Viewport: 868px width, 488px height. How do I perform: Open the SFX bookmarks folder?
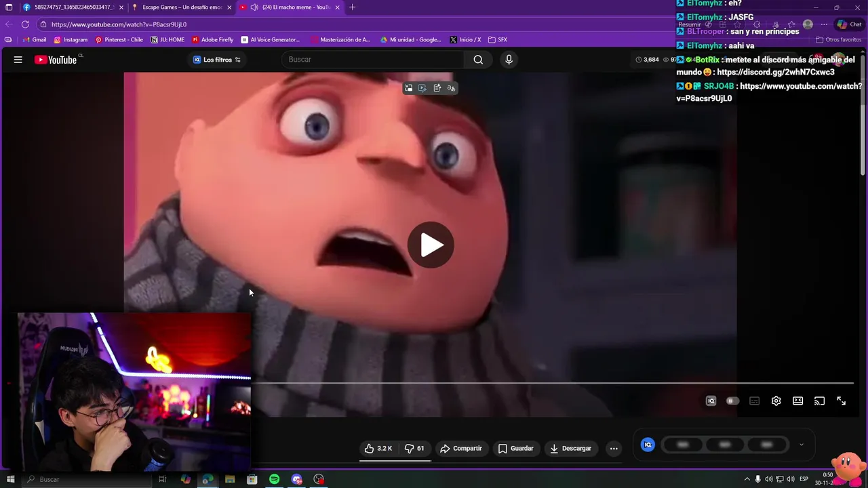498,40
